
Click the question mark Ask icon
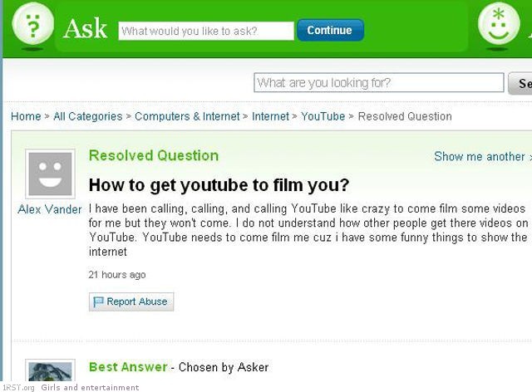click(32, 24)
